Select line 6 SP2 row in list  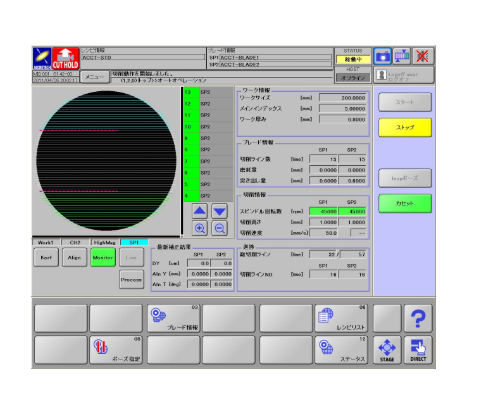pos(209,173)
